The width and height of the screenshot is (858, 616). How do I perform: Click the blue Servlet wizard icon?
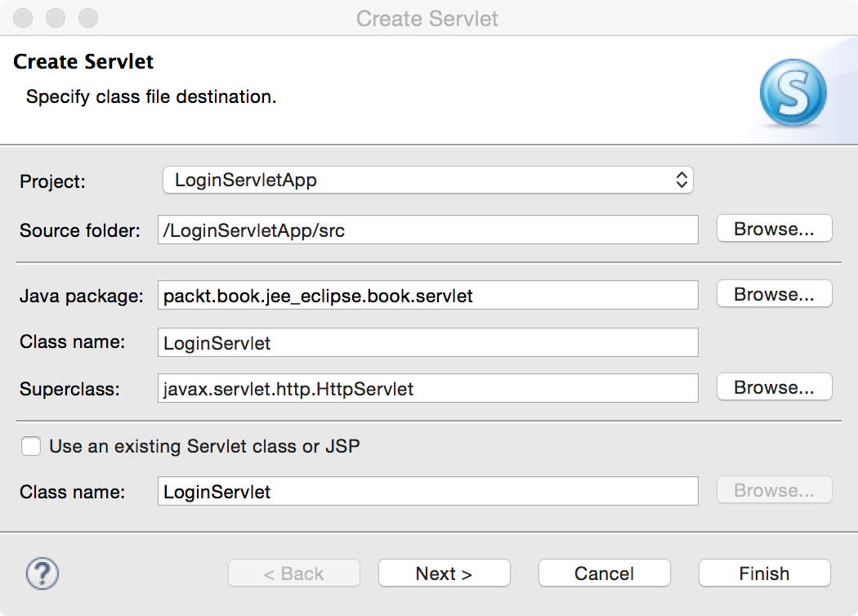coord(792,96)
